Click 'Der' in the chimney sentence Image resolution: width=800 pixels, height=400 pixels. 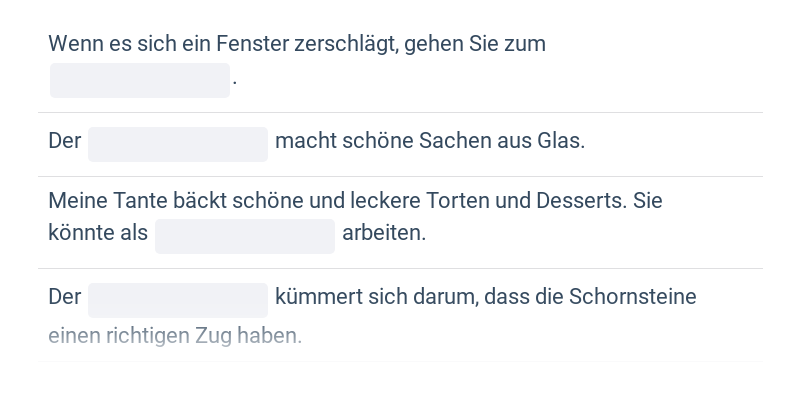(x=64, y=298)
